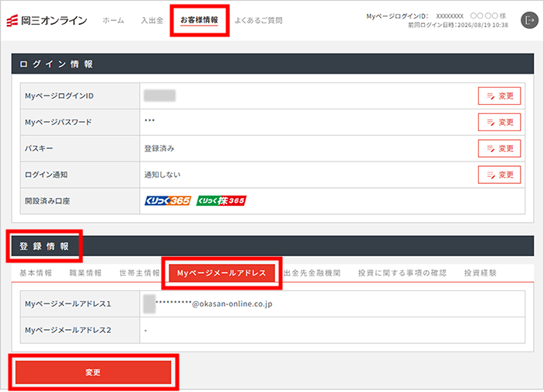Click the Myページメールアドレス1 label
Viewport: 544px width, 392px height.
point(68,304)
